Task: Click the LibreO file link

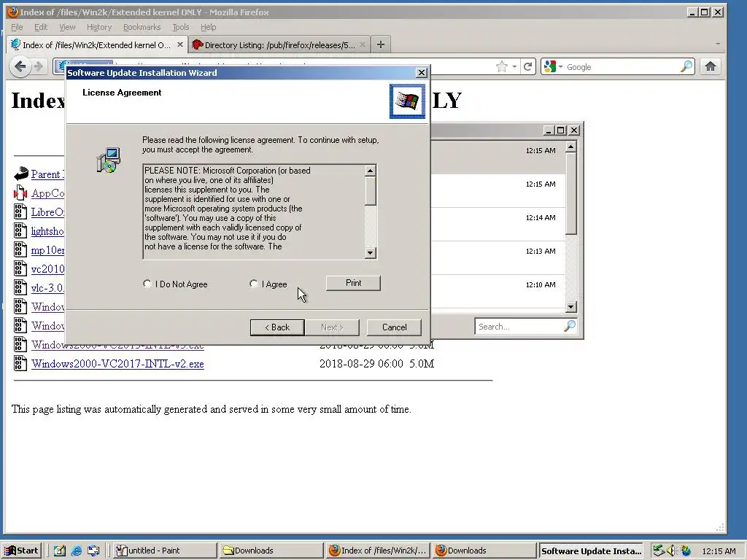Action: click(47, 212)
